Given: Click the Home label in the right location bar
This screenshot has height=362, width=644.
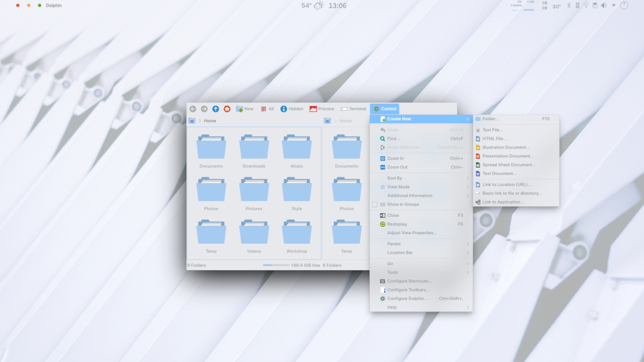Looking at the screenshot, I should click(x=346, y=121).
